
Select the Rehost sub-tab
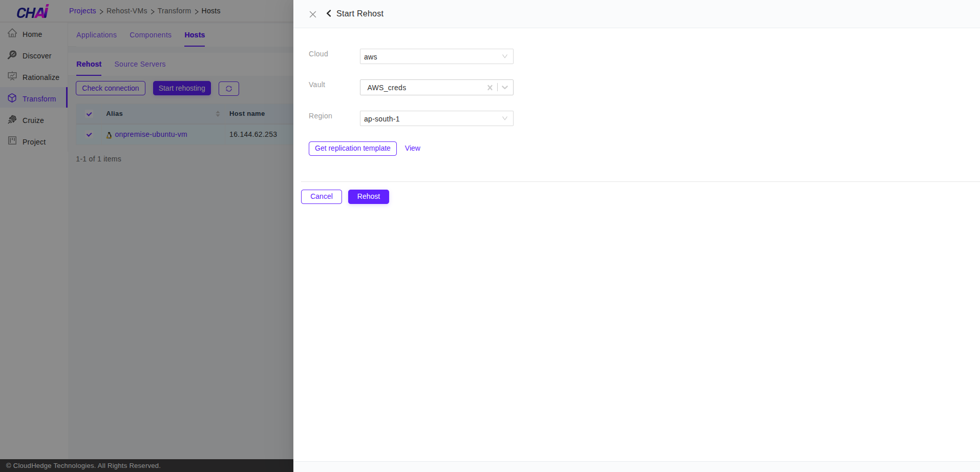pyautogui.click(x=89, y=64)
